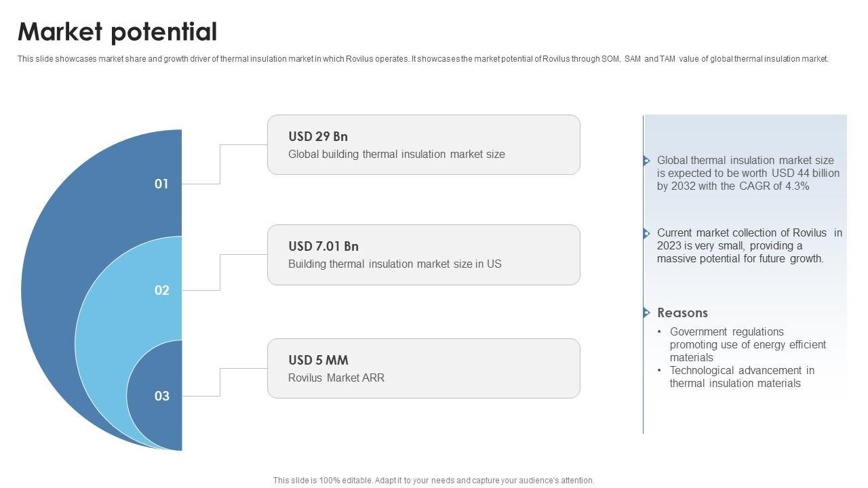Select the "Reasons" heading
Image resolution: width=868 pixels, height=488 pixels.
682,312
